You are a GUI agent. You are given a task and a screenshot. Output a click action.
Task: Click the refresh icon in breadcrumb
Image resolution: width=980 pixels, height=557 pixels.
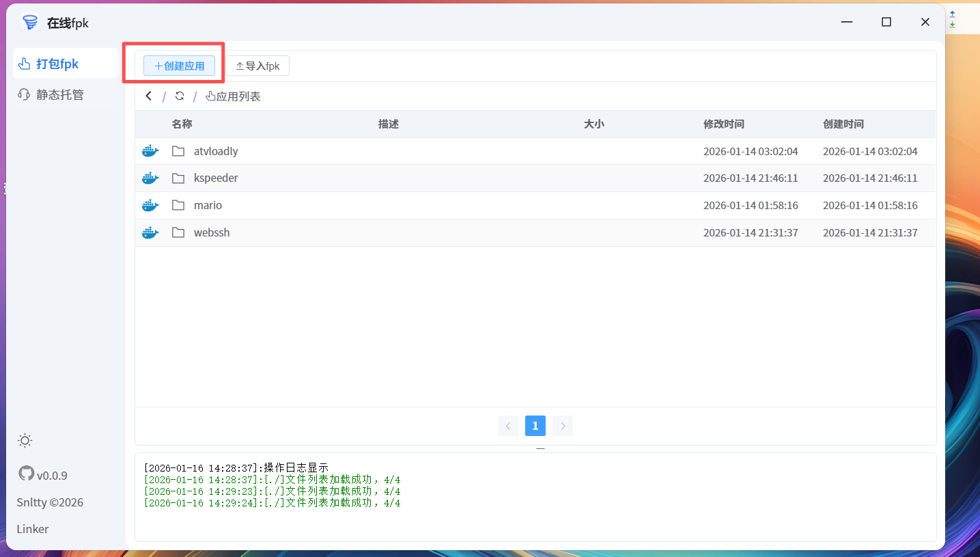tap(180, 96)
